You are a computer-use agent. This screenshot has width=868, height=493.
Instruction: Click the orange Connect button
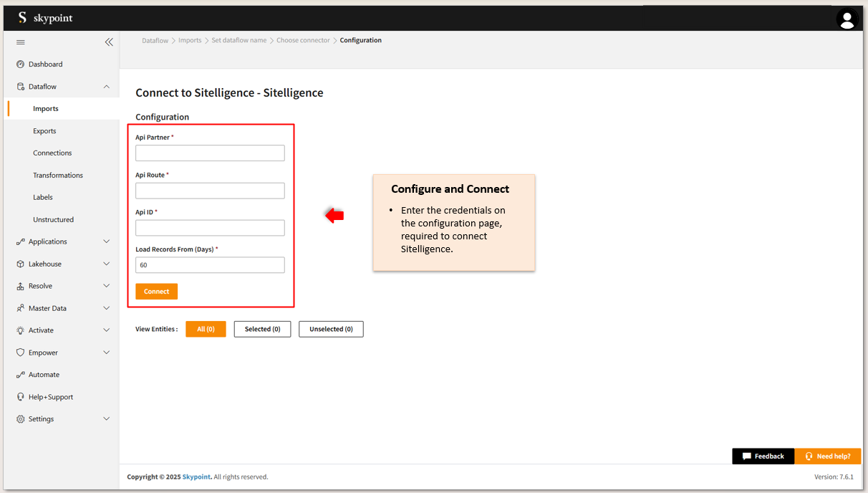[156, 292]
